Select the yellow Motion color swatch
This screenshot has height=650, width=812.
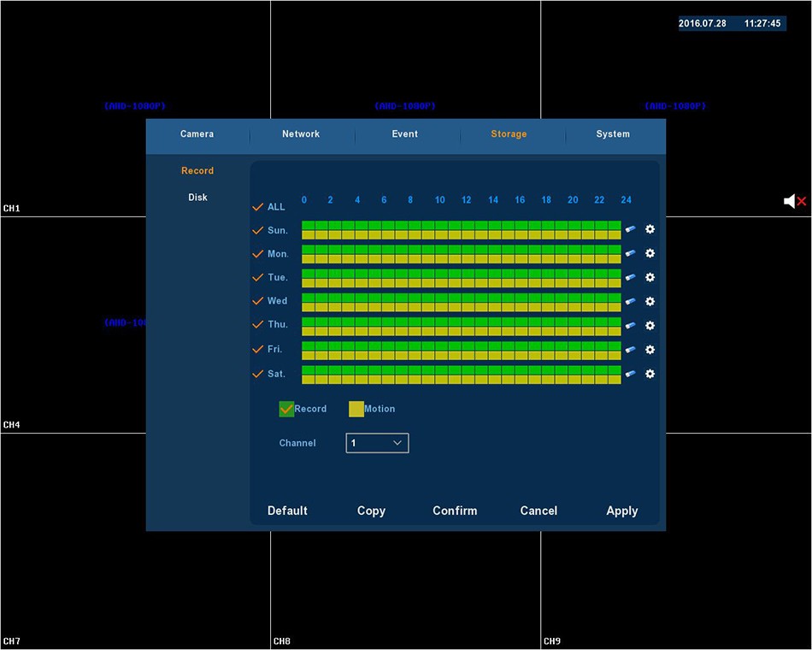coord(356,409)
